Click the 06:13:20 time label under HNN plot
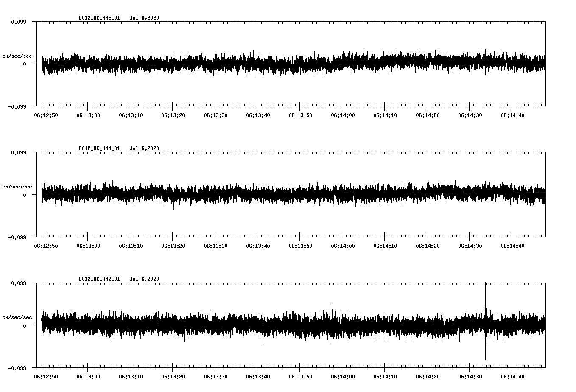576x392 pixels. (x=173, y=246)
